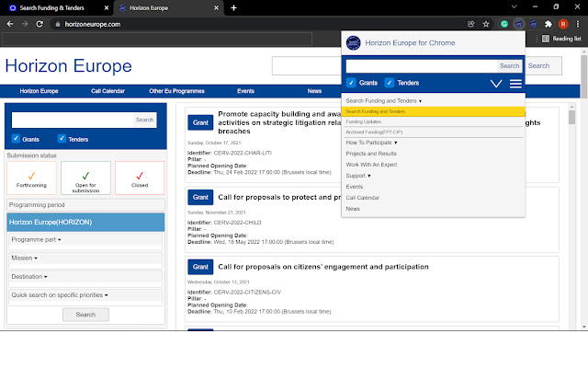Open the Extensions puzzle icon

548,24
